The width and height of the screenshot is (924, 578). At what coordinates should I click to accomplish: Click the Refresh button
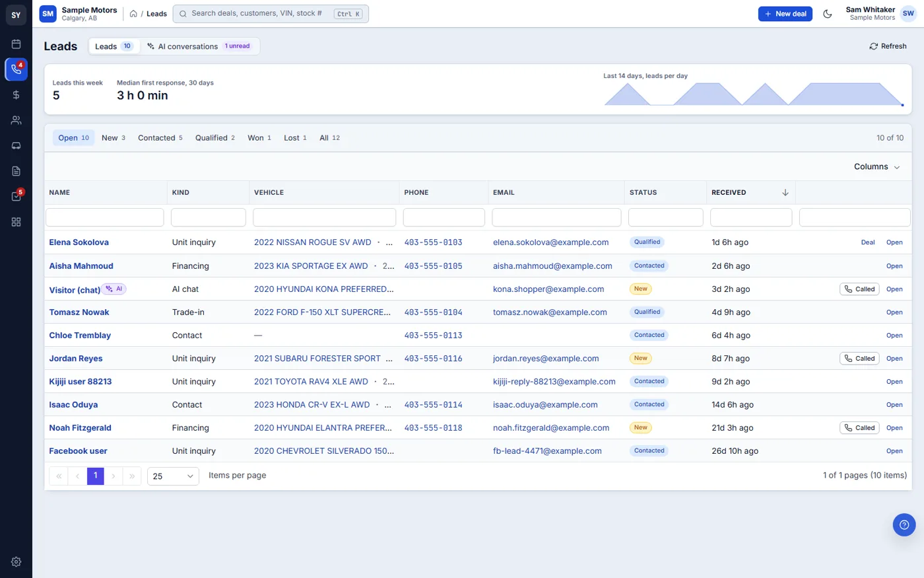[x=888, y=46]
